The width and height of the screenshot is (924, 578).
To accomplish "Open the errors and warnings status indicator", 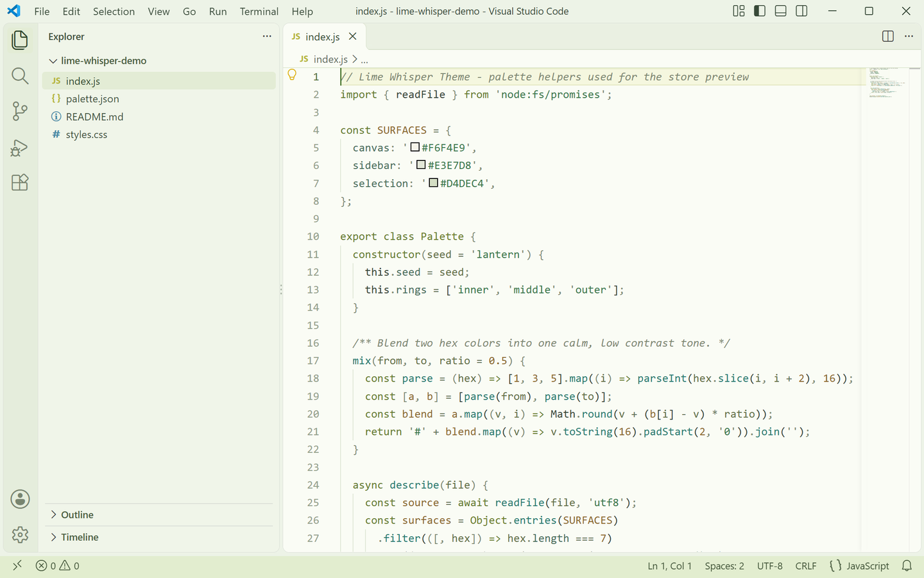I will [x=58, y=566].
